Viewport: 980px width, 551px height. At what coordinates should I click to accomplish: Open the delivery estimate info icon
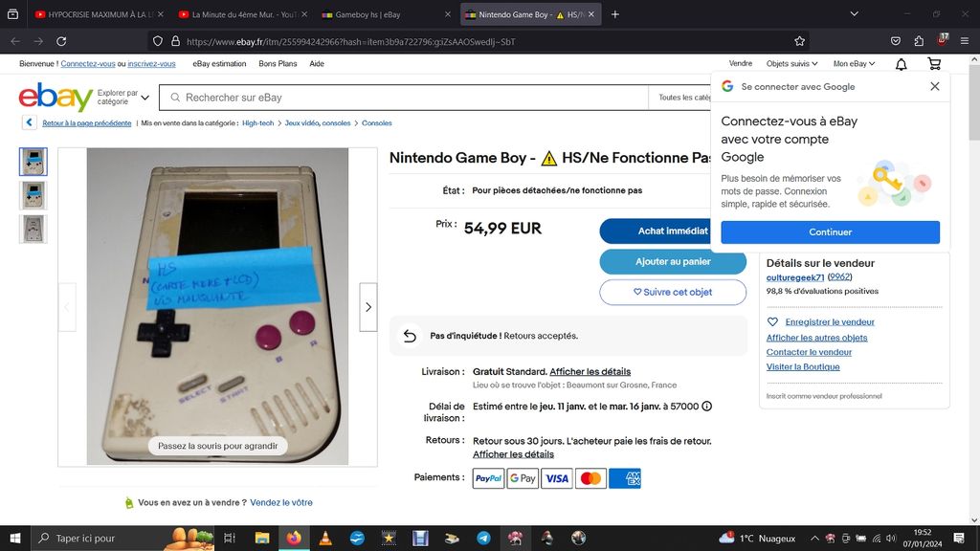tap(707, 406)
